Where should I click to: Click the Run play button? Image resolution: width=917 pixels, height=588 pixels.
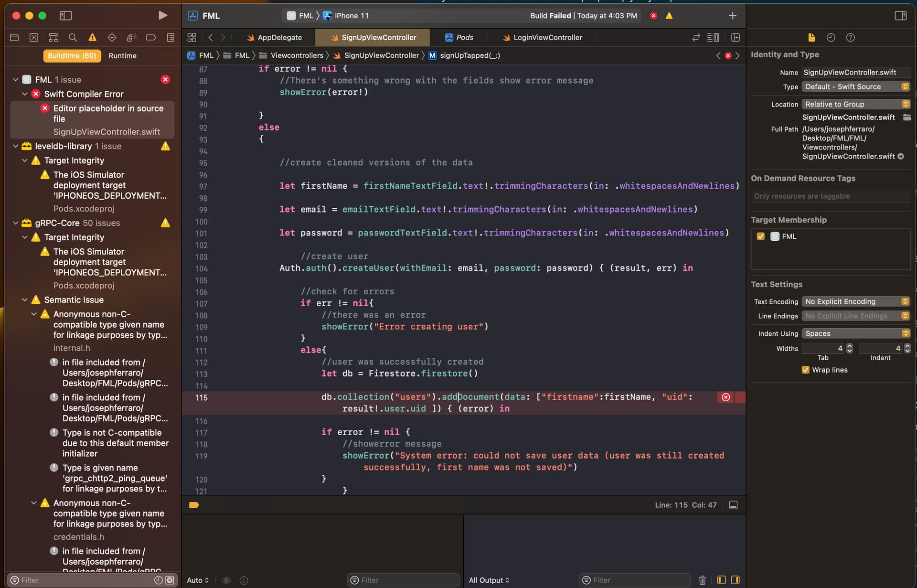coord(162,16)
